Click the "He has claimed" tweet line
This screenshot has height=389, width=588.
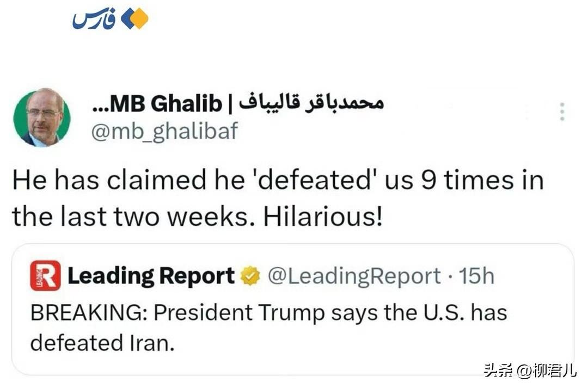278,180
